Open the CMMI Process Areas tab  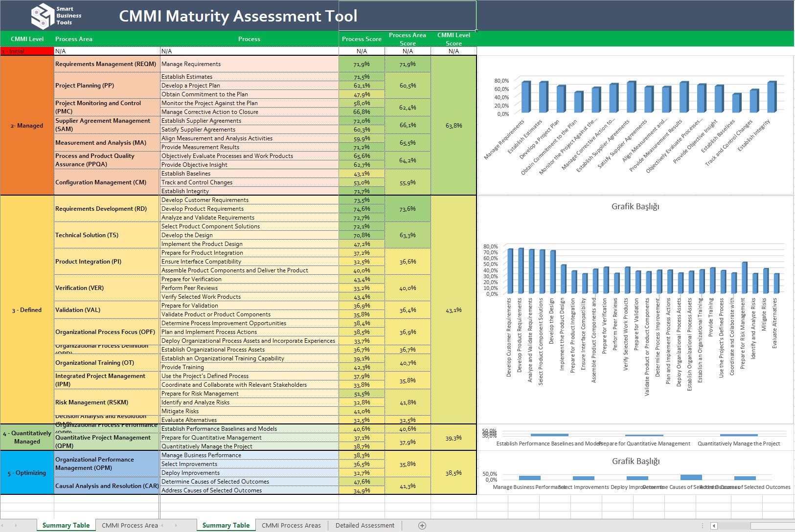292,525
